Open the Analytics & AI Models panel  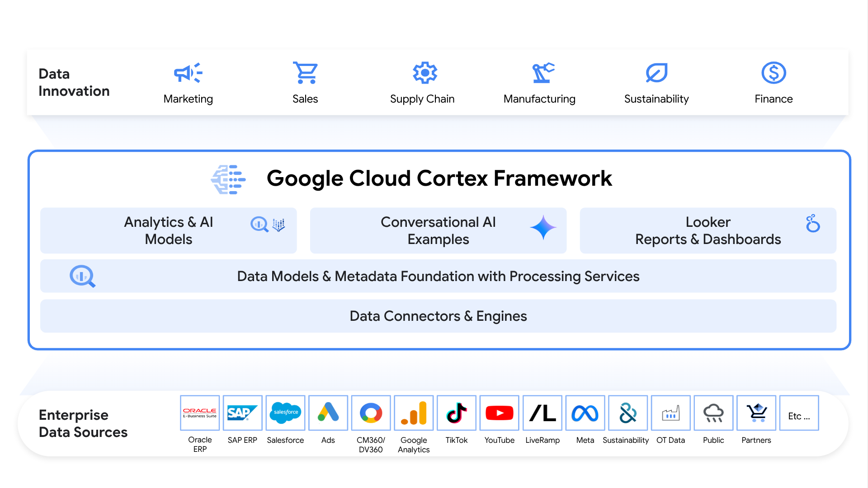168,230
